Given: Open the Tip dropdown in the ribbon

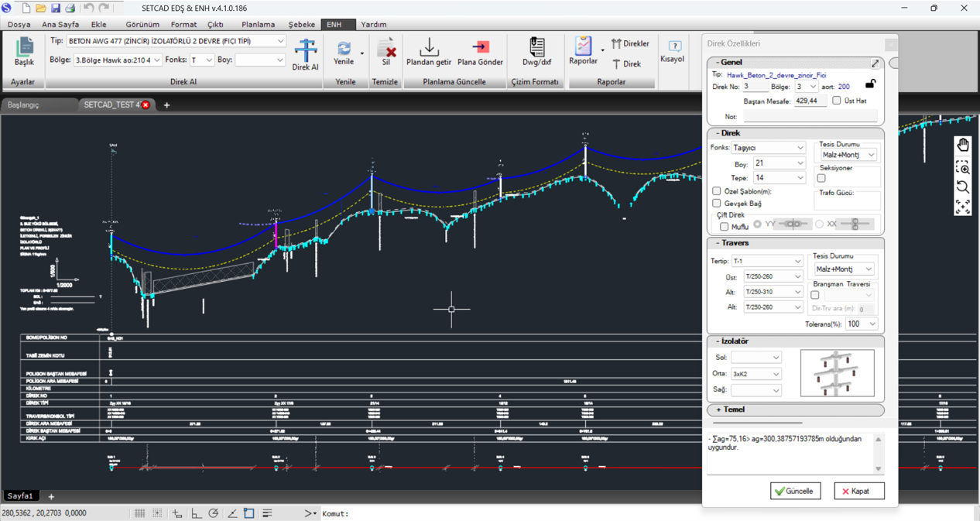Looking at the screenshot, I should (x=176, y=41).
